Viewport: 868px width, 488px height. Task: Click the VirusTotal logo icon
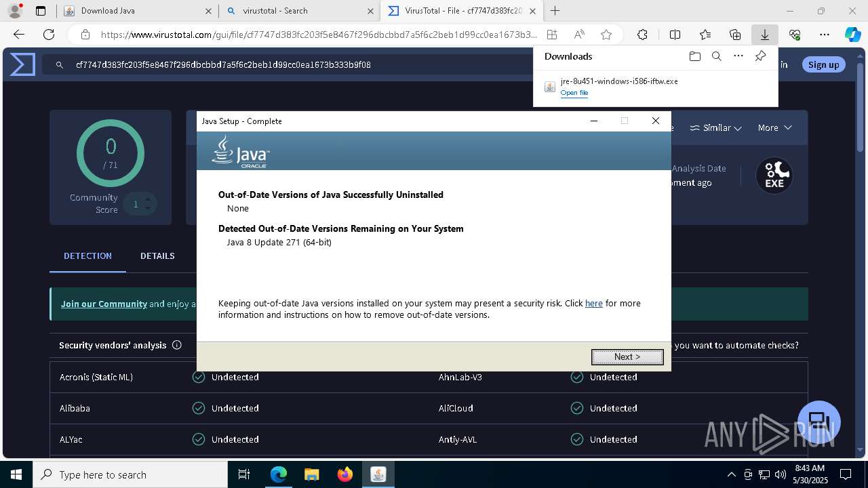pos(22,64)
